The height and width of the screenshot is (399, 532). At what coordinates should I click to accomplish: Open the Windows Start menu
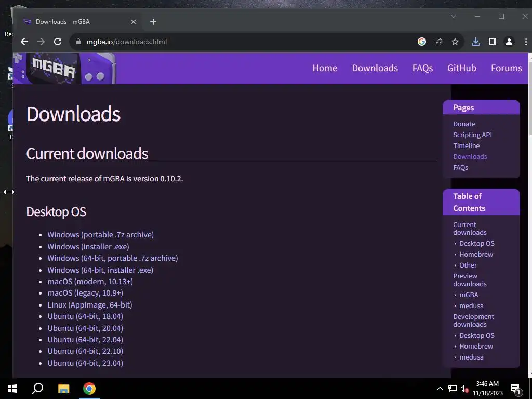12,389
